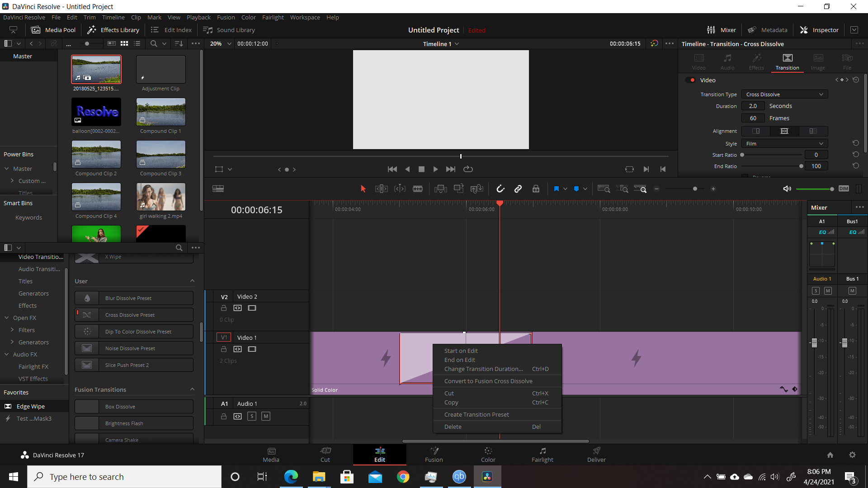
Task: Open Windows Start menu
Action: 14,477
